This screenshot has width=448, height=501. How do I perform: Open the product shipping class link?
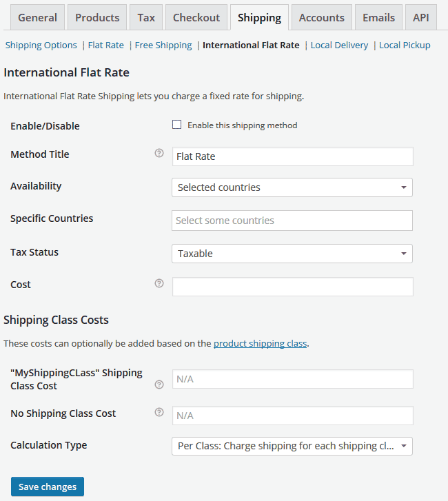[260, 343]
